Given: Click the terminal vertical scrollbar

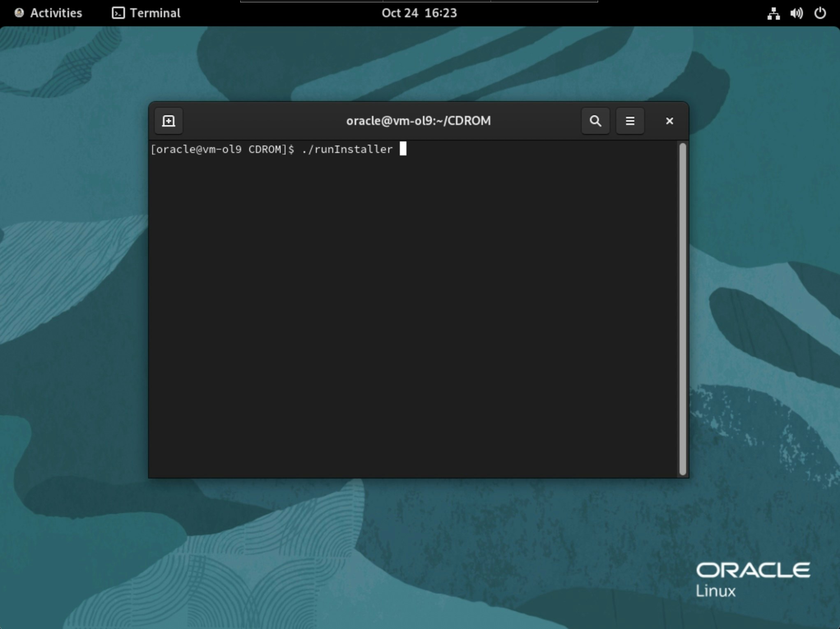Looking at the screenshot, I should (682, 308).
